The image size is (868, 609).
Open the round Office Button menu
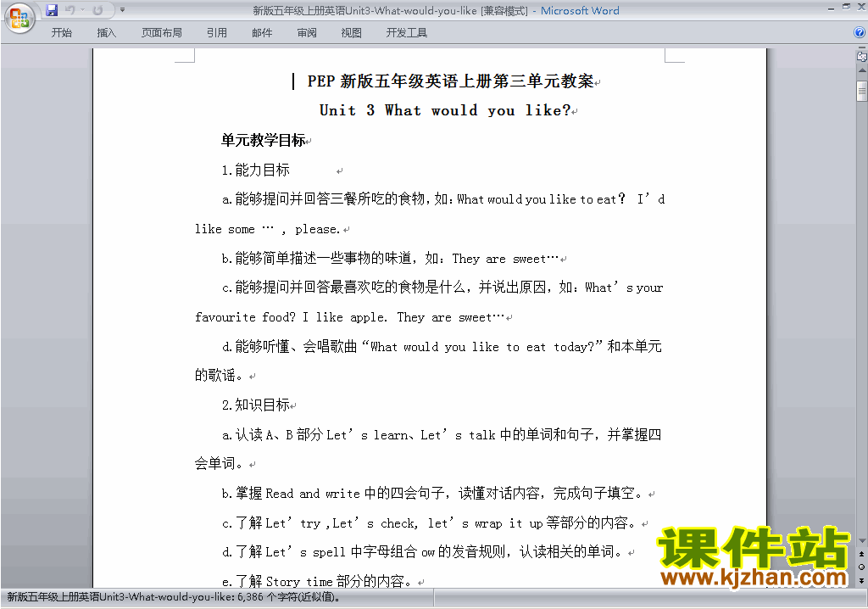click(x=19, y=18)
